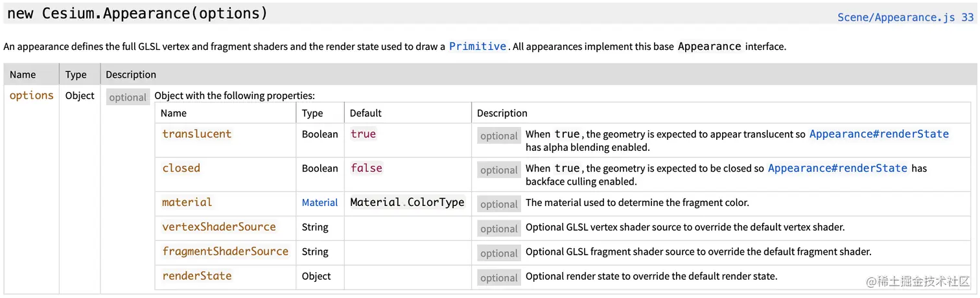
Task: Click the closed property name
Action: click(x=181, y=168)
